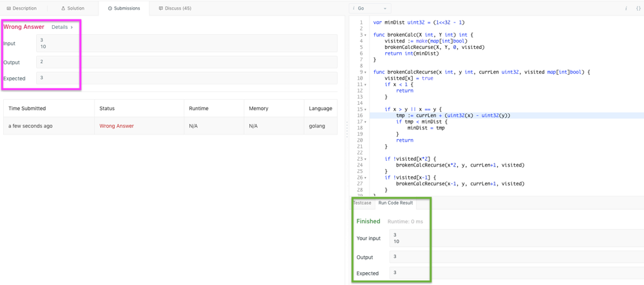Open the Go language dropdown

pyautogui.click(x=370, y=8)
